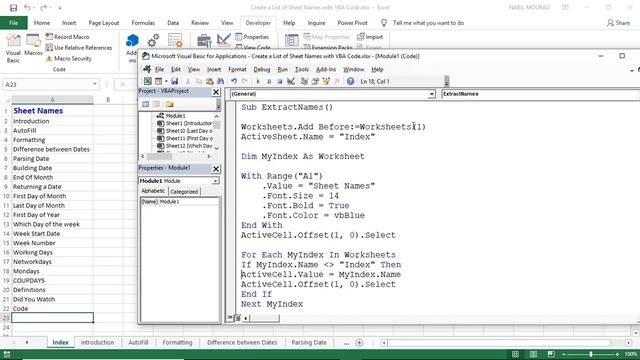Screen dimensions: 640x360
Task: Click View Microsoft Excel icon in VBA toolbar
Action: pos(147,81)
